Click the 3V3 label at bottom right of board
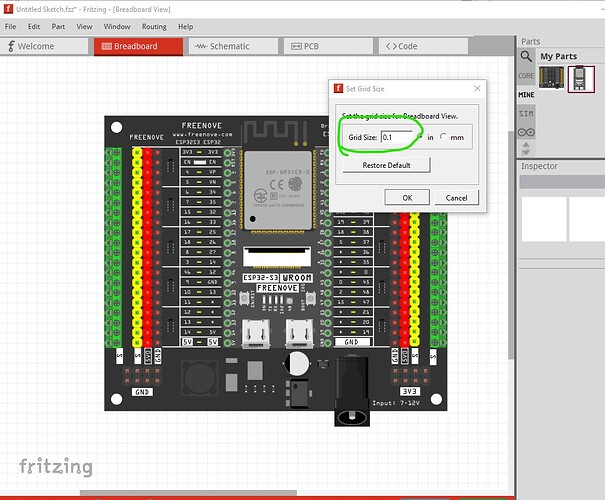This screenshot has width=605, height=500. [x=409, y=391]
